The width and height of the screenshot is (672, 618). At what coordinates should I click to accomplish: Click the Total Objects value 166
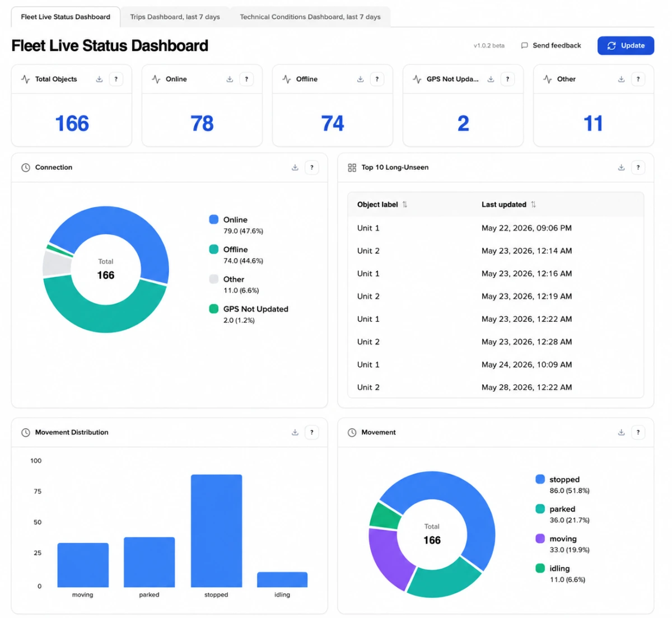[x=72, y=123]
